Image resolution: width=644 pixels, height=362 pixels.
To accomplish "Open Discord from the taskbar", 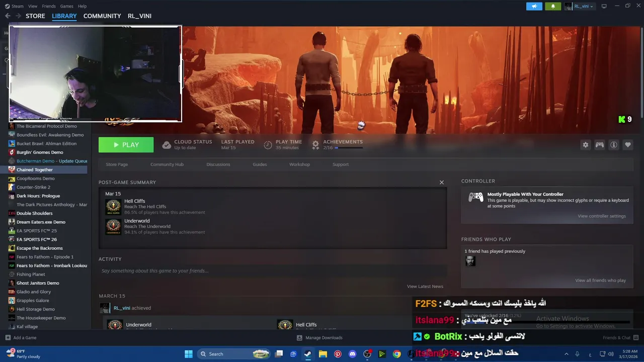I will coord(352,354).
